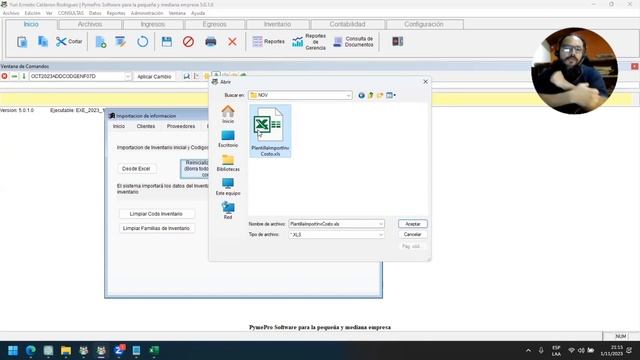
Task: Expand the Buscar en folder dropdown
Action: pyautogui.click(x=348, y=96)
